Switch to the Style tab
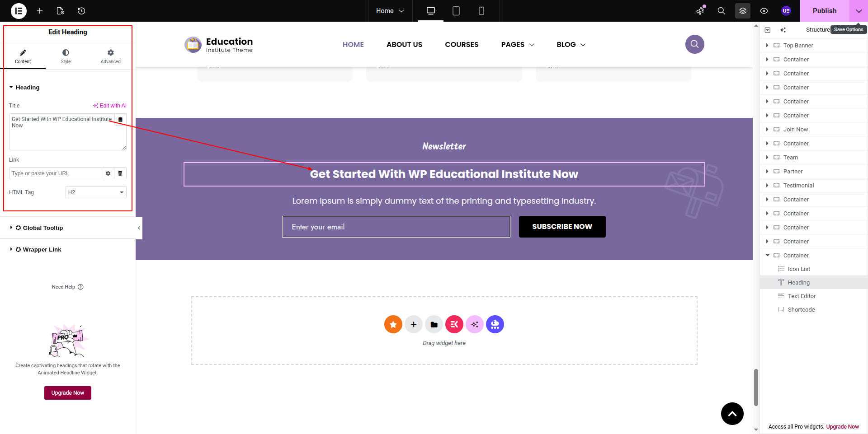This screenshot has height=434, width=868. pyautogui.click(x=66, y=56)
